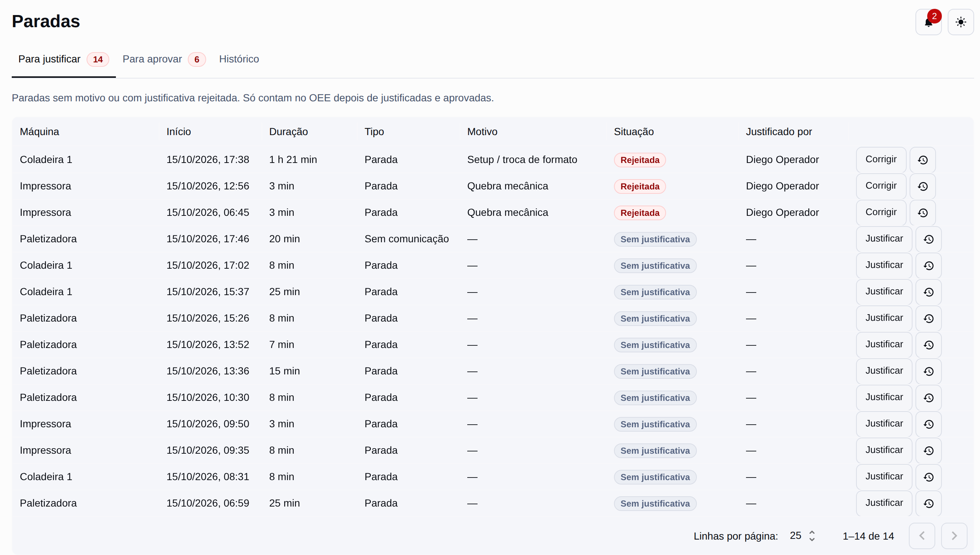Switch to Para aprovar tab

click(164, 59)
